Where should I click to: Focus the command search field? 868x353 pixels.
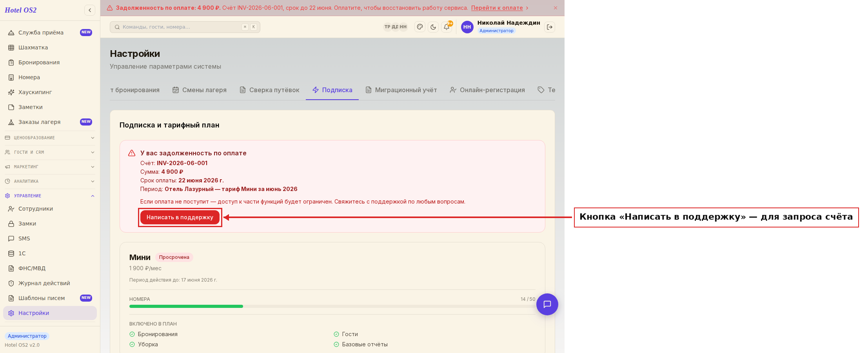[185, 27]
